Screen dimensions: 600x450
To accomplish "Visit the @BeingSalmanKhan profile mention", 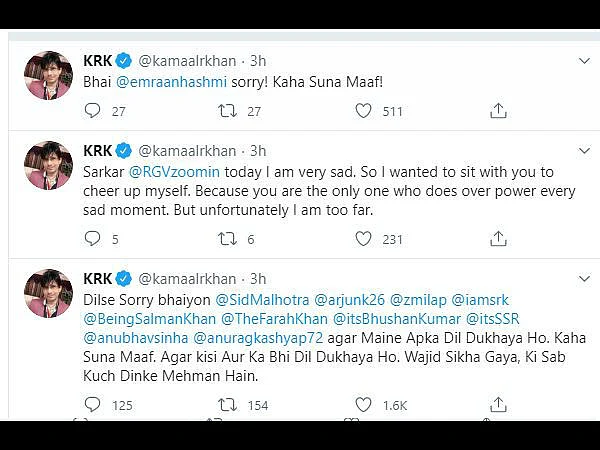I will [x=150, y=319].
